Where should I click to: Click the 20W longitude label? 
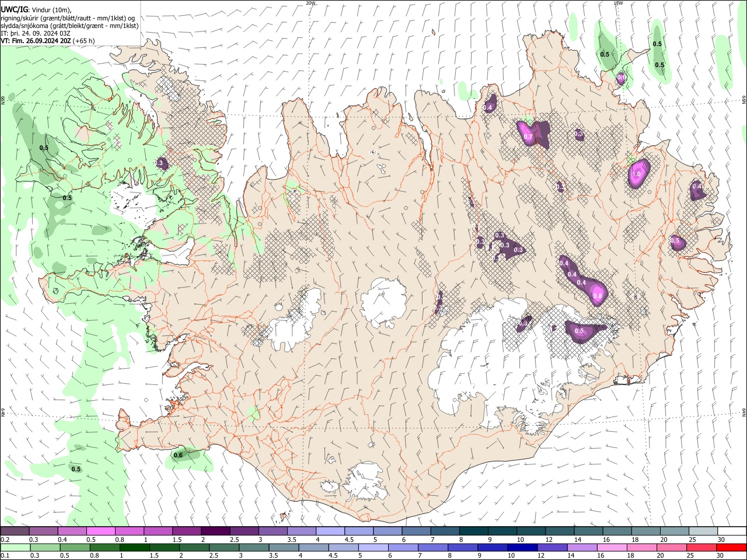pos(311,3)
